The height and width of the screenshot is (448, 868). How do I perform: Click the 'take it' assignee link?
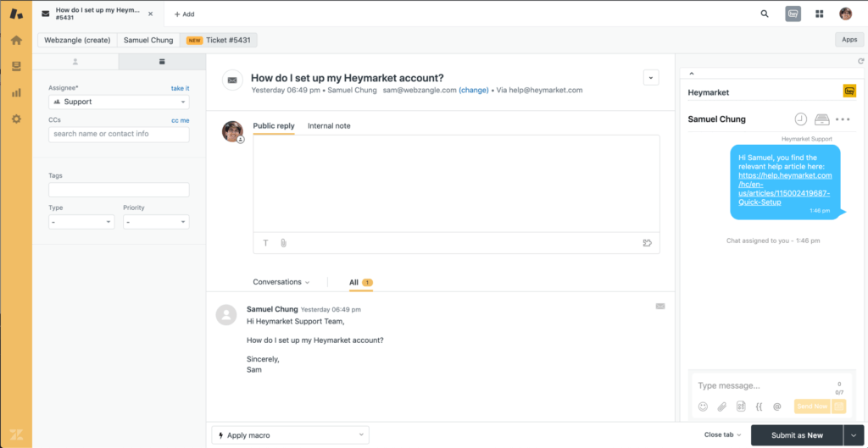tap(180, 88)
